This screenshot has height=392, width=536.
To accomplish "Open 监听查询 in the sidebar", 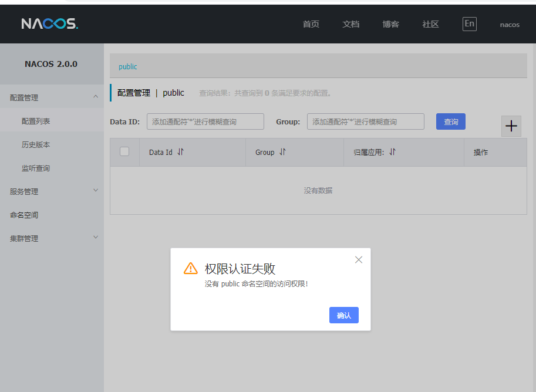I will tap(36, 168).
